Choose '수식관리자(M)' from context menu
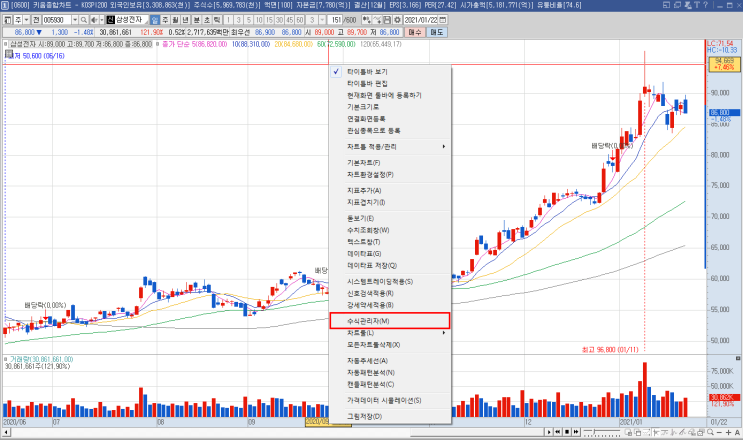This screenshot has height=440, width=743. [390, 321]
